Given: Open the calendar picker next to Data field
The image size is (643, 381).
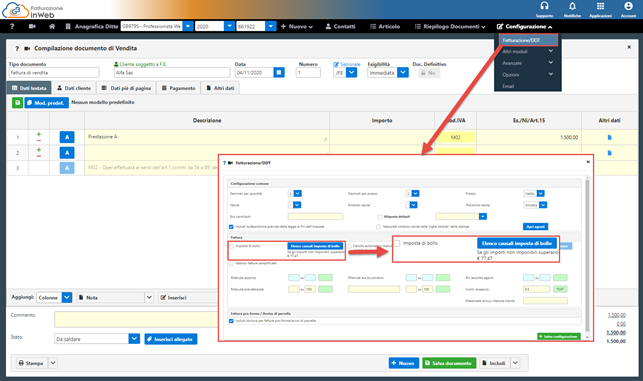Looking at the screenshot, I should pos(279,73).
